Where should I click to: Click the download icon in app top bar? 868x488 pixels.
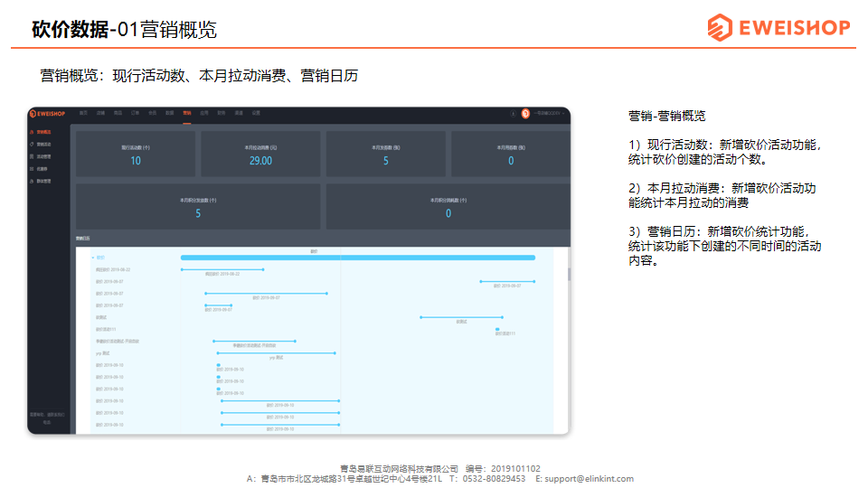tap(514, 114)
